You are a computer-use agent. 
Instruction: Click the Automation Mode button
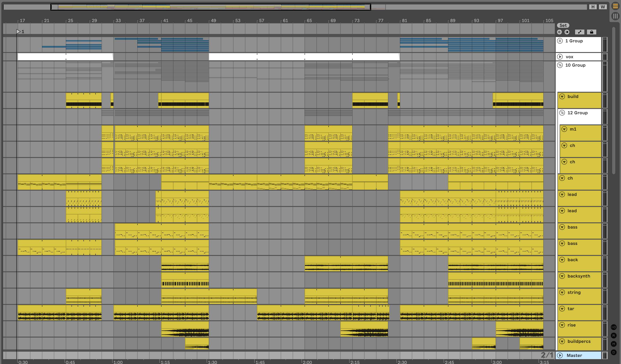click(579, 32)
